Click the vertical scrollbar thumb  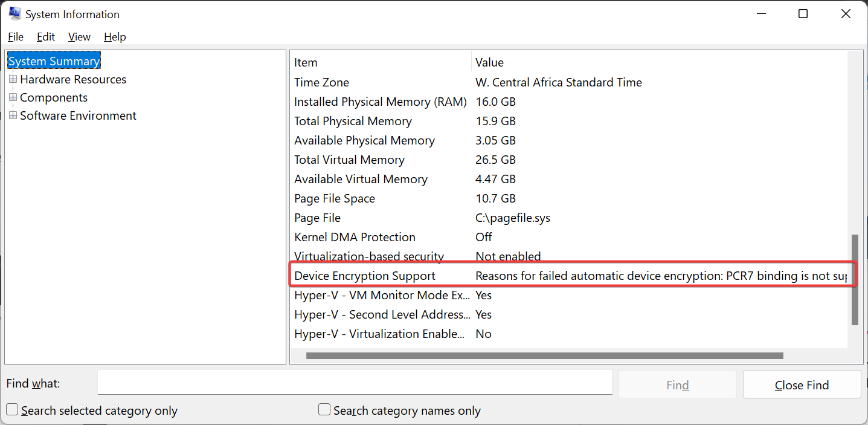[854, 279]
